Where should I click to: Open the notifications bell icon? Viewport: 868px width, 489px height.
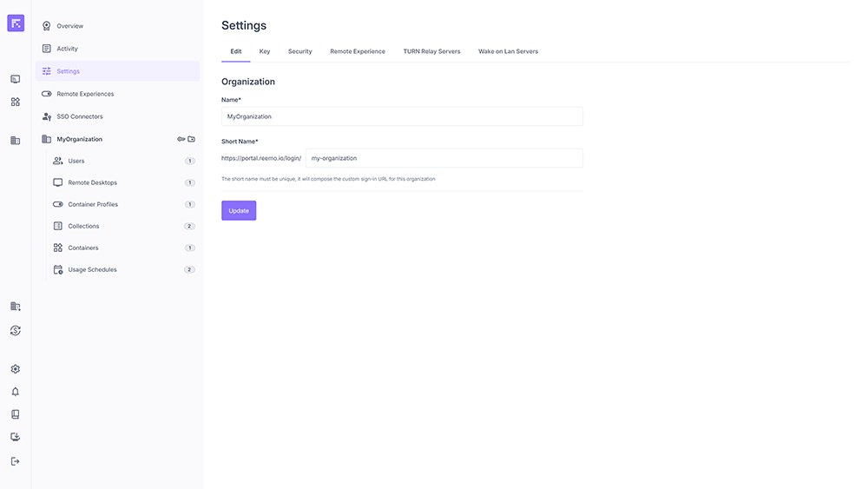pos(15,392)
